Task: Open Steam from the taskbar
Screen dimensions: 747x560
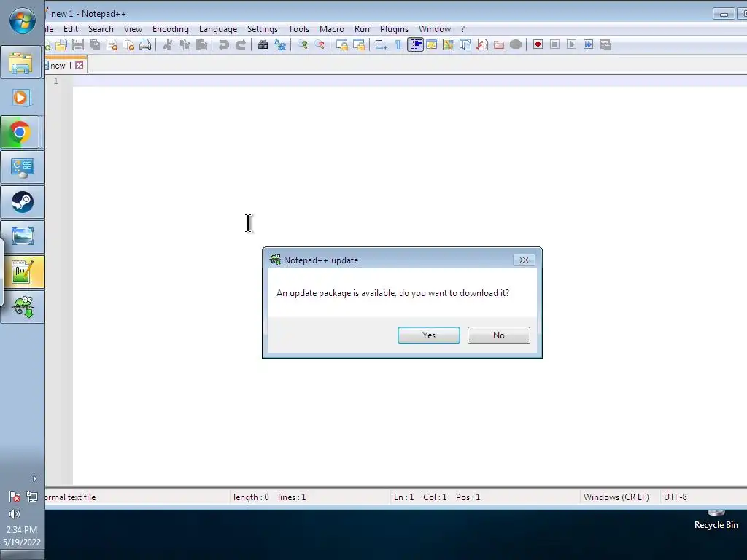Action: (23, 202)
